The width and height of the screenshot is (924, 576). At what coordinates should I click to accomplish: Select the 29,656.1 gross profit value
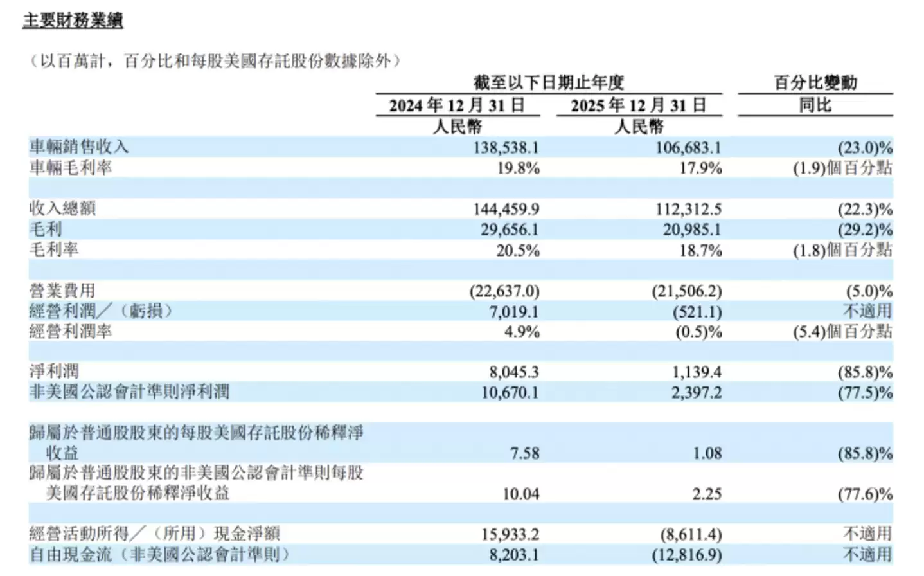pos(510,230)
